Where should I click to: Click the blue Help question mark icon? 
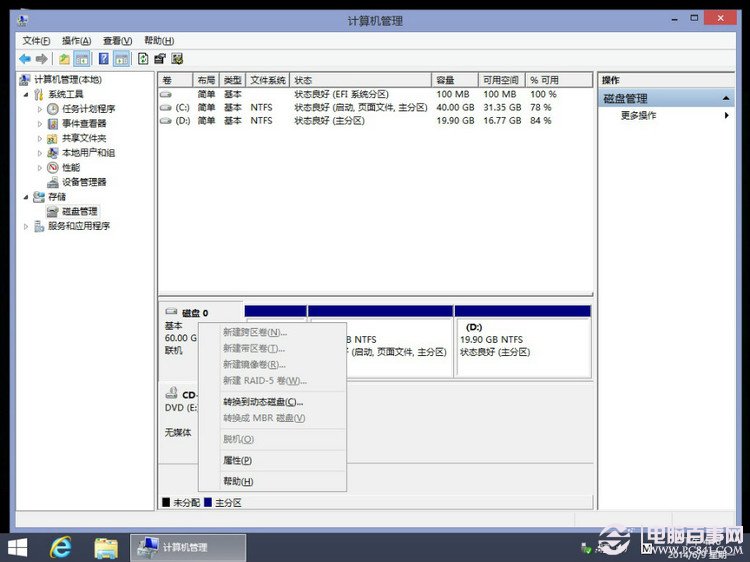[103, 59]
